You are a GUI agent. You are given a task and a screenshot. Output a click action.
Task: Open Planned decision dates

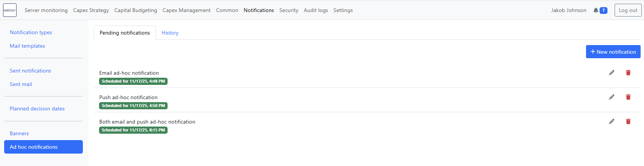pos(37,109)
